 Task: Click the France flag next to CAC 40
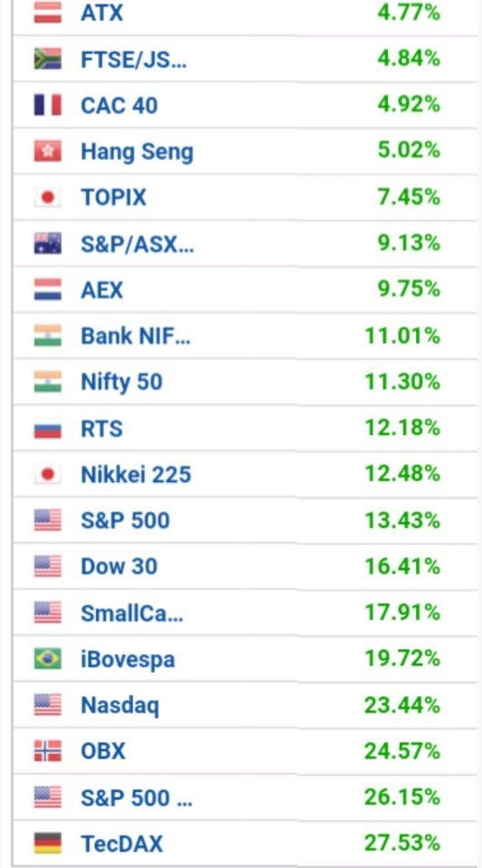point(48,105)
